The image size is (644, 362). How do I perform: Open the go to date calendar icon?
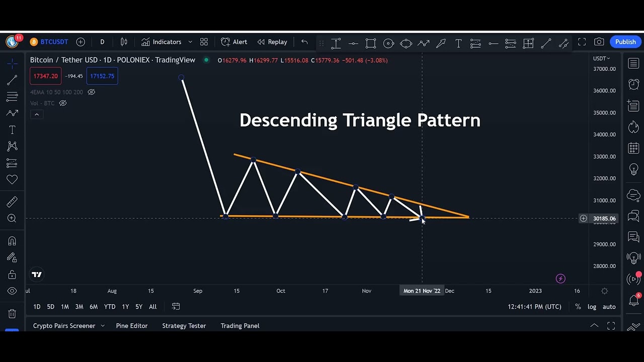[x=176, y=307]
